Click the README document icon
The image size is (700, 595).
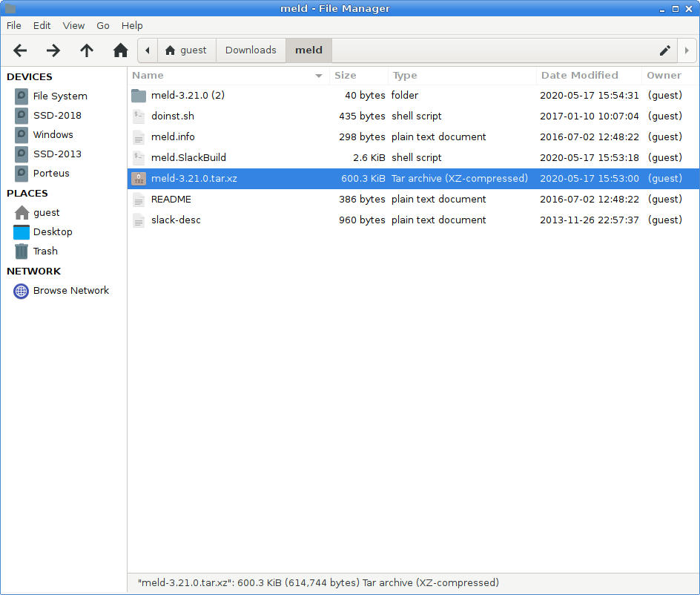139,200
